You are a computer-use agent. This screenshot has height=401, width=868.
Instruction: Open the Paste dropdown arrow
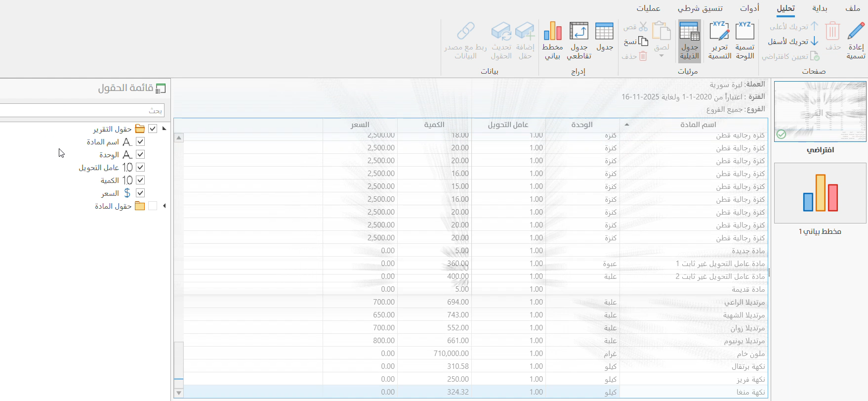[x=661, y=56]
